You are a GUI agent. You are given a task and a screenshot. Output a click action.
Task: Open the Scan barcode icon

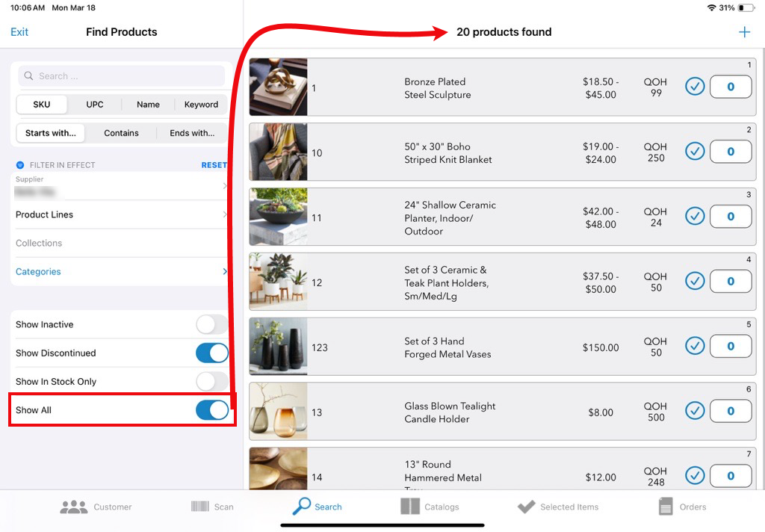[200, 507]
